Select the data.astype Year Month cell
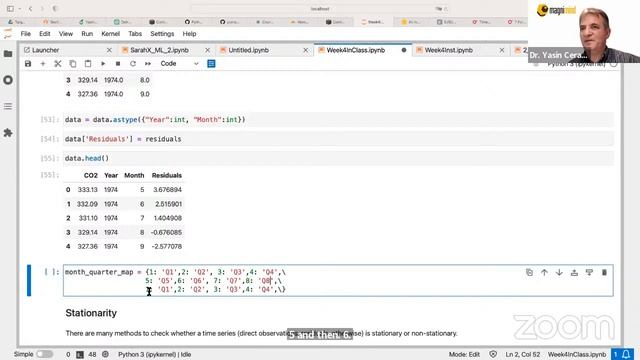Image resolution: width=640 pixels, height=360 pixels. pos(338,120)
